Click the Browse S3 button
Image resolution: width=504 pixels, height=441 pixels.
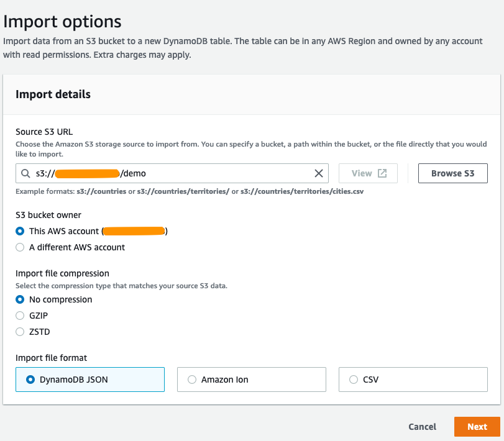click(x=452, y=173)
